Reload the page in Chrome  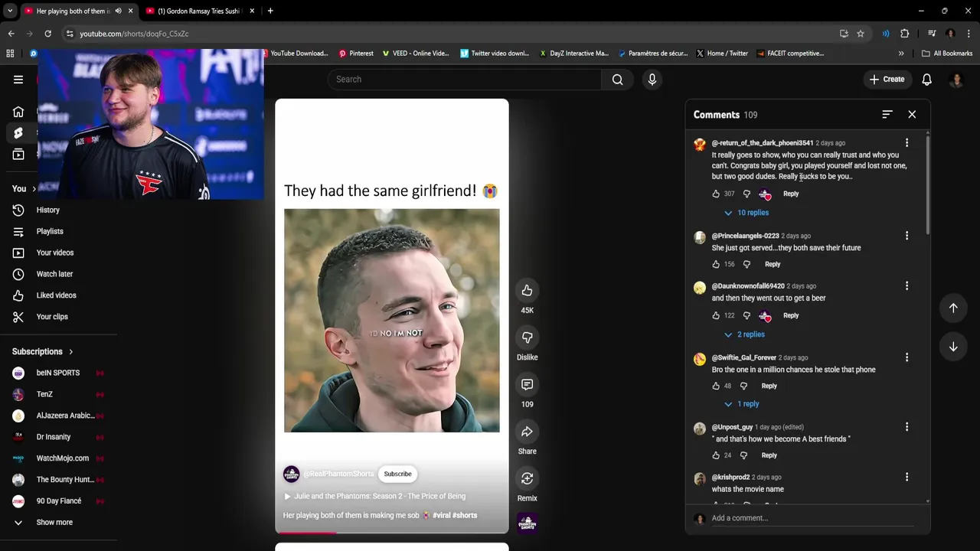pyautogui.click(x=47, y=34)
